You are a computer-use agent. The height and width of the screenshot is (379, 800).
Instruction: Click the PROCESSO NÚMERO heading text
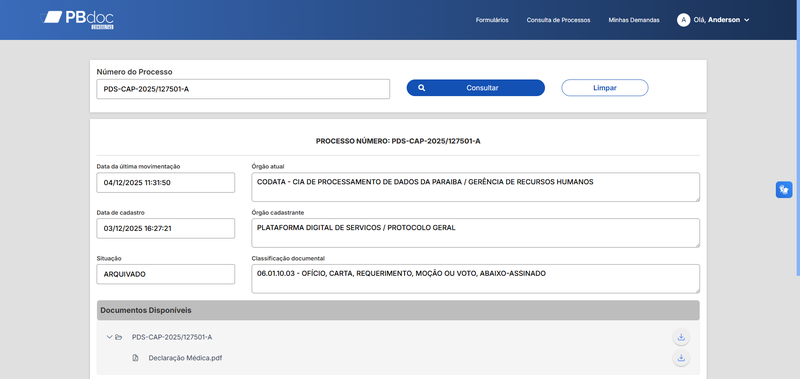point(398,141)
